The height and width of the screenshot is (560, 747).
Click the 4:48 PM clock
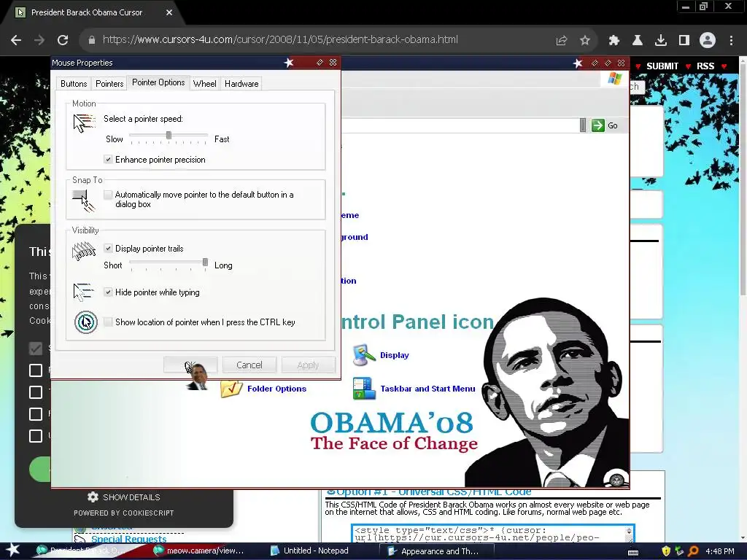pyautogui.click(x=720, y=551)
